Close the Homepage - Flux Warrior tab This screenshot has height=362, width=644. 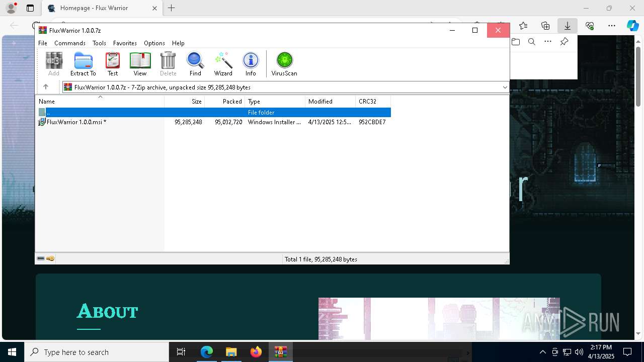pos(155,8)
